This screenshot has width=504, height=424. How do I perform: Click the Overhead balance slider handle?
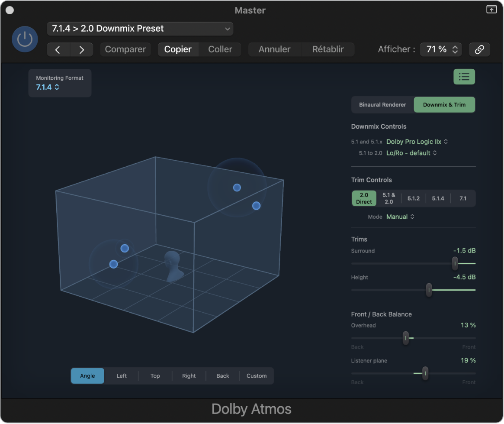point(406,338)
